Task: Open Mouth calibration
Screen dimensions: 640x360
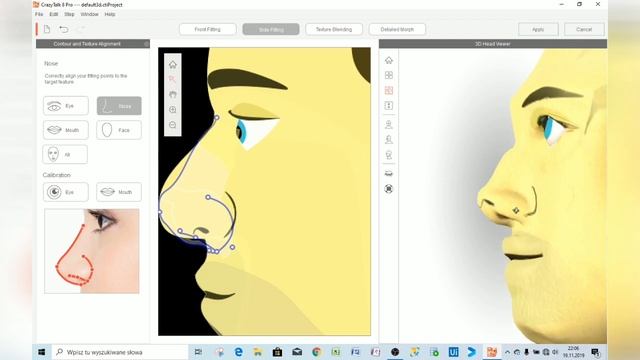Action: (x=119, y=192)
